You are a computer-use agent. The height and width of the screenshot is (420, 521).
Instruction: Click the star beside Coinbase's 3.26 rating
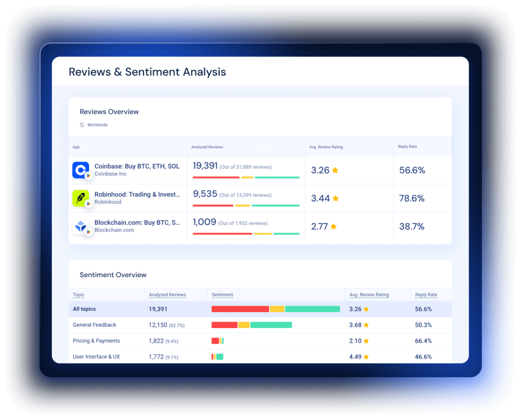[x=335, y=170]
